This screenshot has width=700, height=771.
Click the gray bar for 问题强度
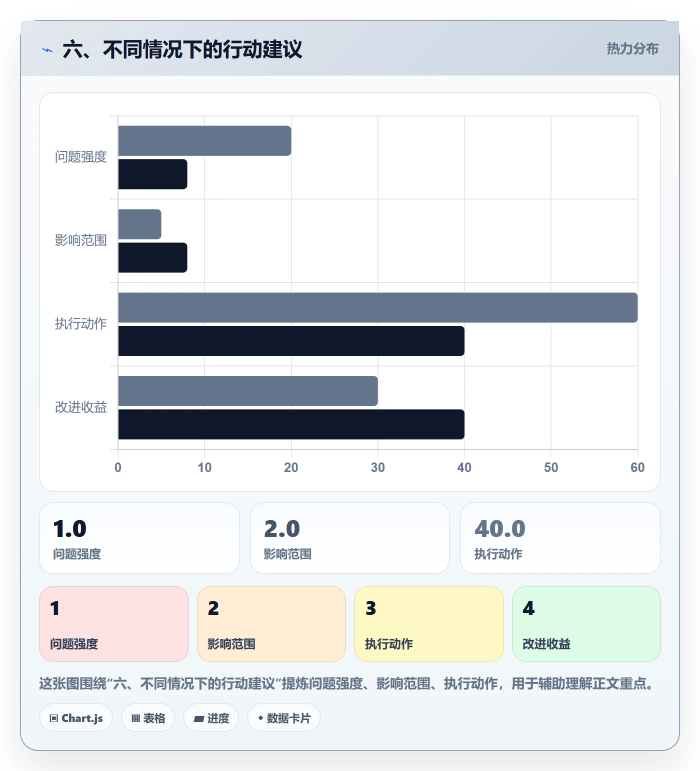click(x=204, y=141)
